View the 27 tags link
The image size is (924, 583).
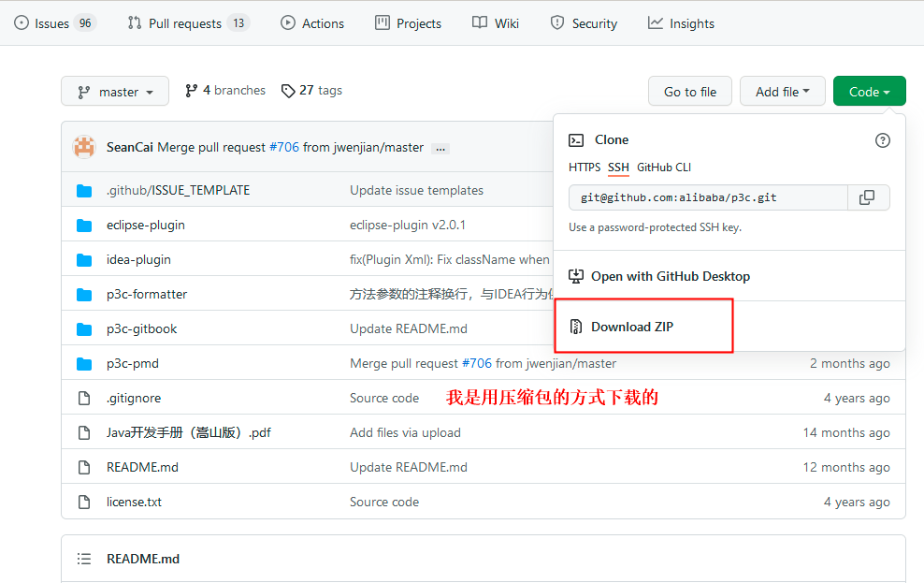tap(311, 90)
